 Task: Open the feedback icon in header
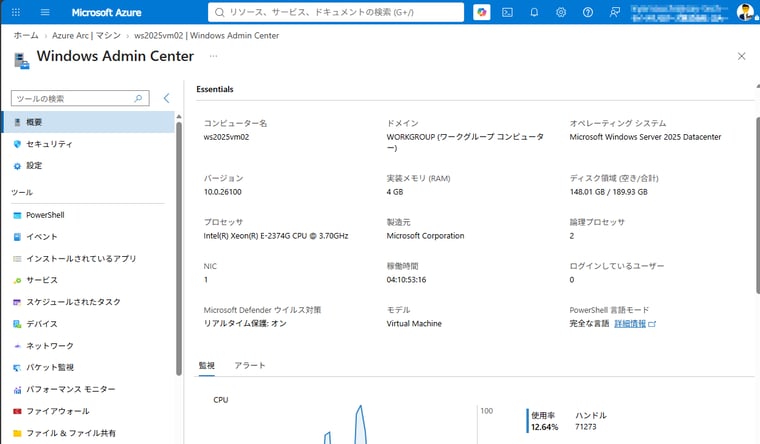tap(615, 12)
